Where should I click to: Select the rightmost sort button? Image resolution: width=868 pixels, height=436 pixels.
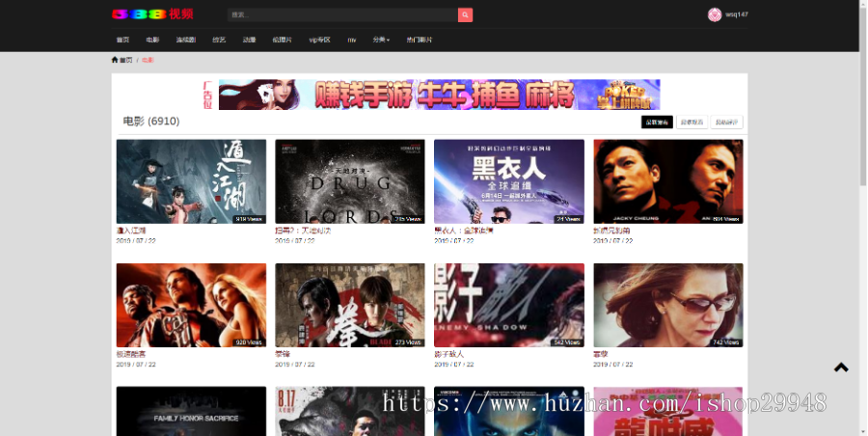pyautogui.click(x=726, y=122)
